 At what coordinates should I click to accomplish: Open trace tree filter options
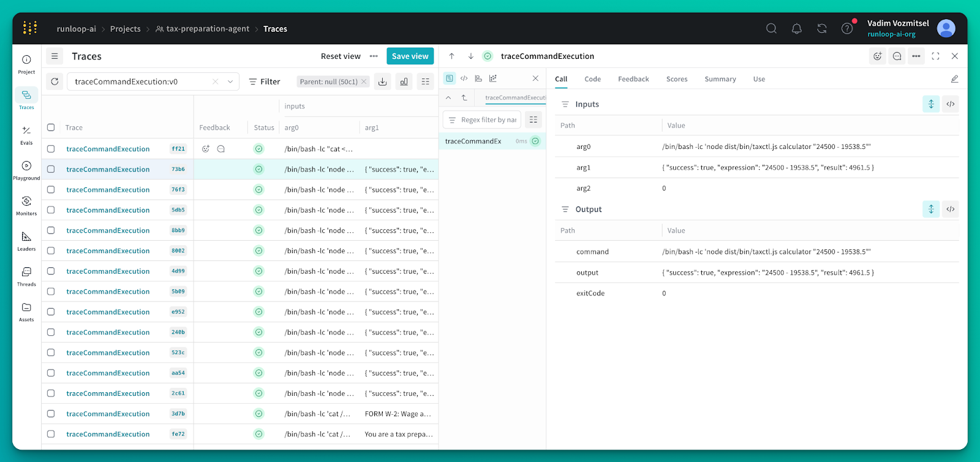[533, 119]
